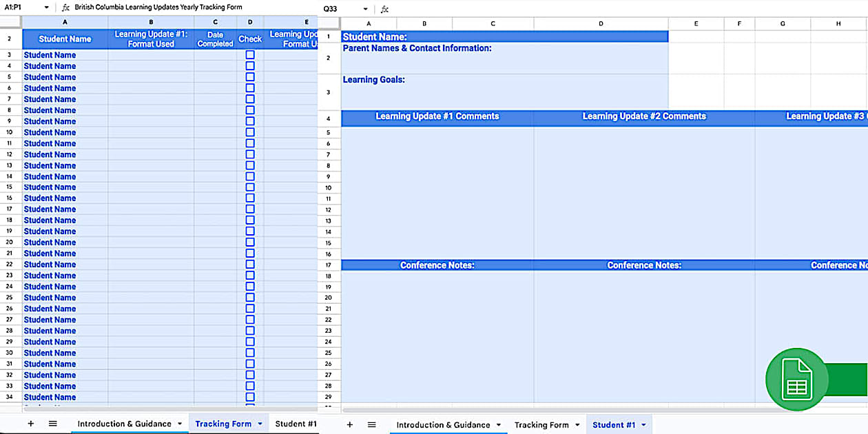The image size is (868, 434).
Task: Click the Insert function (fx) icon
Action: pyautogui.click(x=66, y=9)
